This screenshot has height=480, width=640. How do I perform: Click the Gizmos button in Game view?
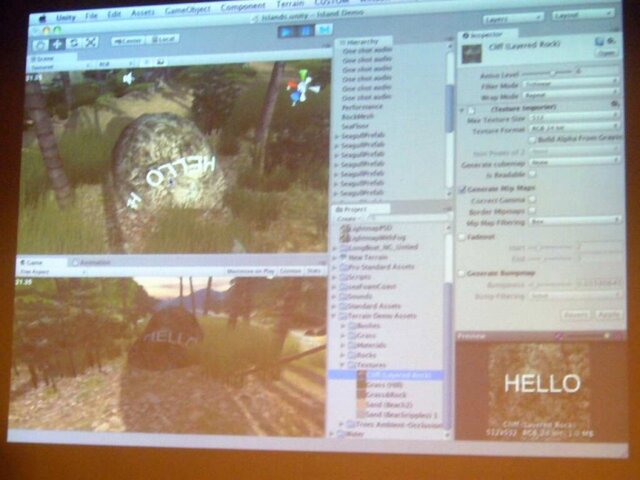pos(291,271)
